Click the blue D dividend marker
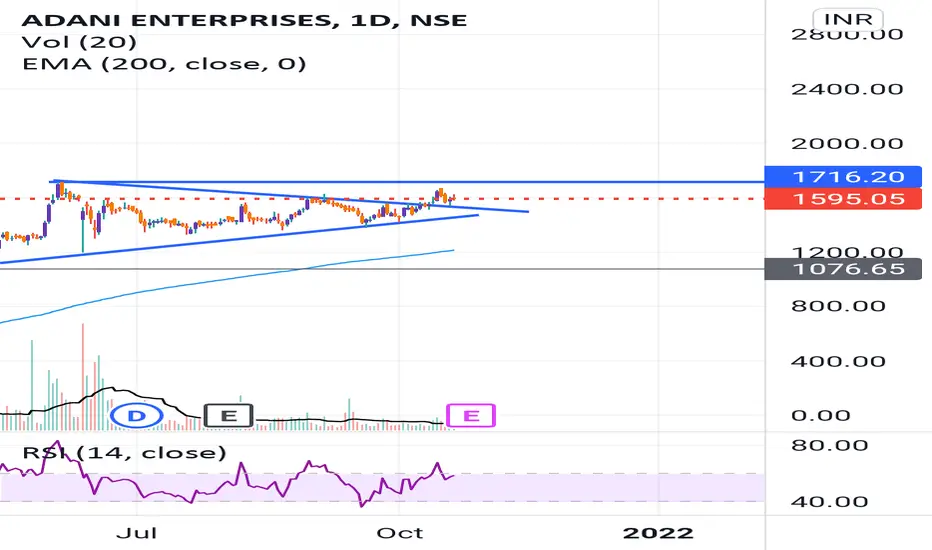The width and height of the screenshot is (932, 550). (x=137, y=416)
